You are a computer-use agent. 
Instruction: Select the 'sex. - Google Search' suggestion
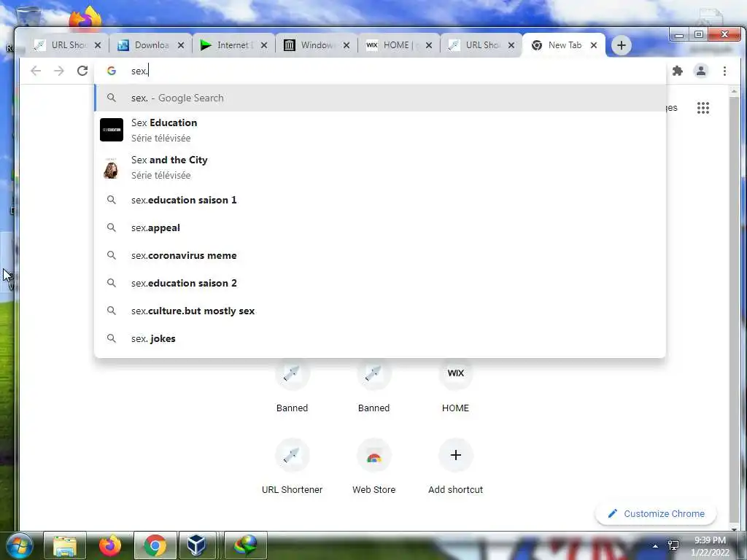(380, 98)
